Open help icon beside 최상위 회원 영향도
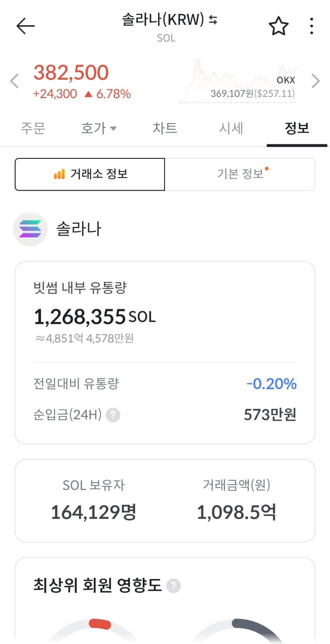The image size is (330, 644). coord(174,585)
